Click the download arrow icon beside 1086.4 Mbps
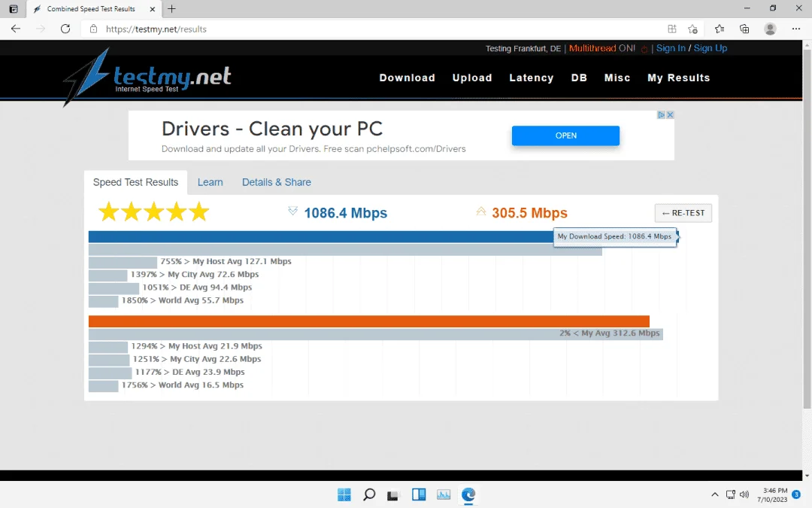The image size is (812, 508). (292, 211)
